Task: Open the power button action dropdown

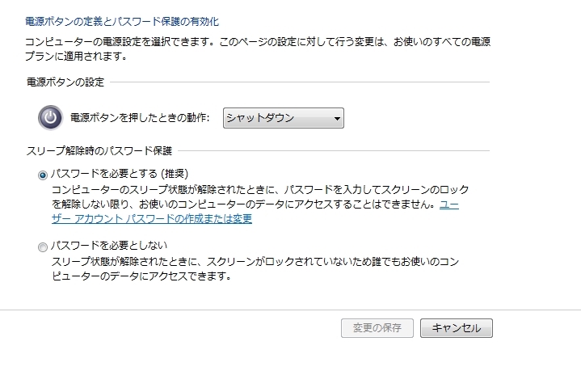Action: [283, 118]
